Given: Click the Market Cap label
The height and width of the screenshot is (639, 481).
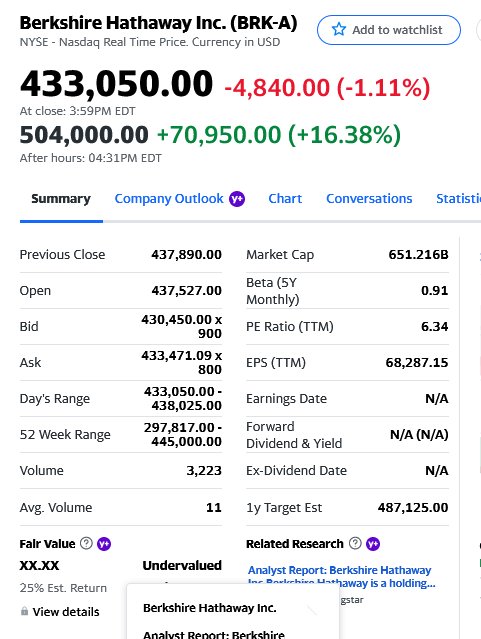Looking at the screenshot, I should [x=280, y=255].
